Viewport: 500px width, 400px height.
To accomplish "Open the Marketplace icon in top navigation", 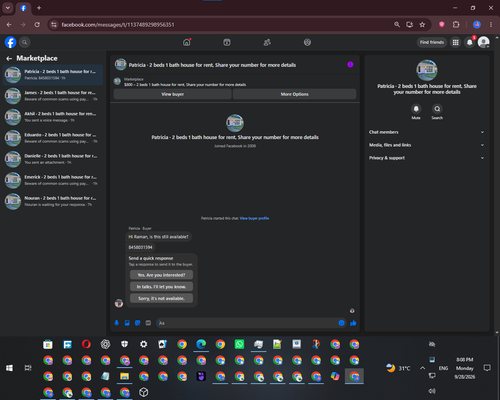I will tap(227, 42).
